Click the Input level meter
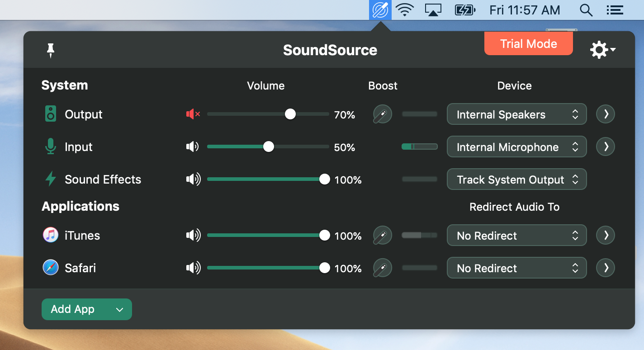644x350 pixels. (x=420, y=147)
